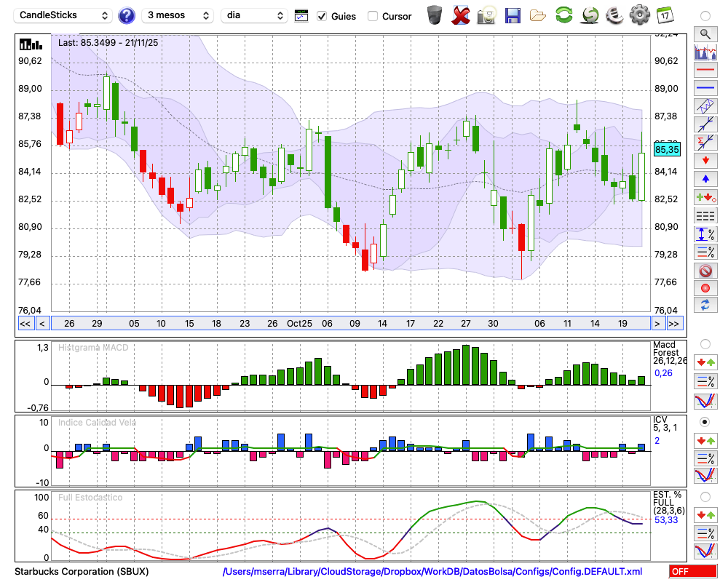Viewport: 728px width, 582px height.
Task: Select the blue horizontal line tool
Action: (705, 88)
